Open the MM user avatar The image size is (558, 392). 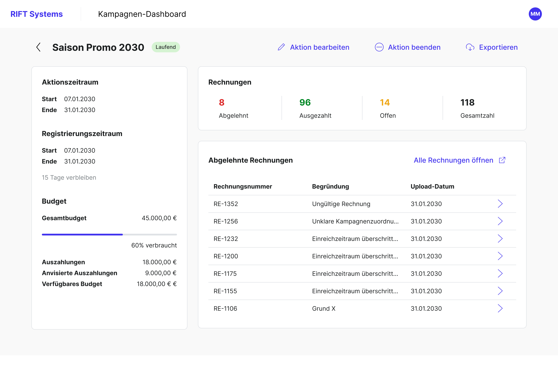click(x=535, y=14)
